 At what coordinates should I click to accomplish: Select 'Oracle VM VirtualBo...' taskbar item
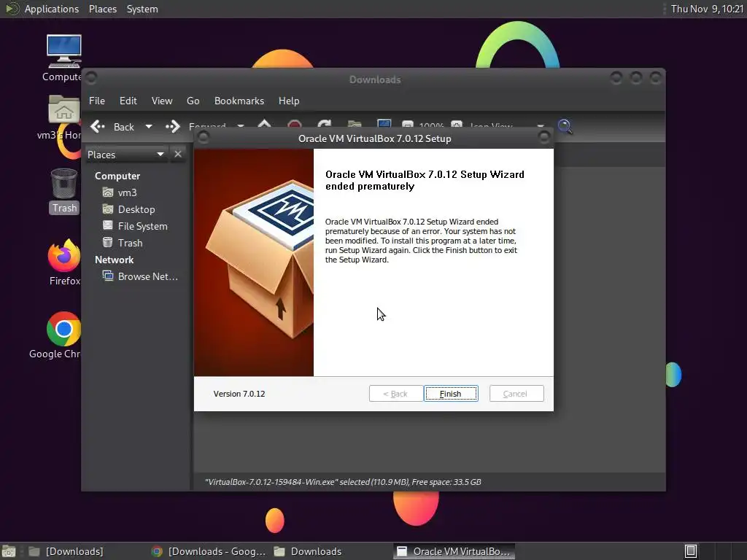tap(454, 551)
